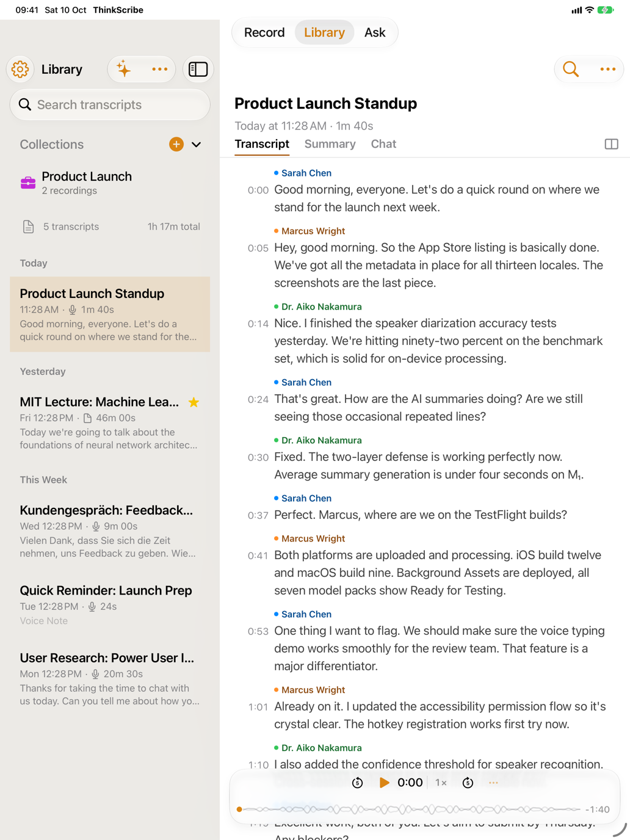Open player more options ellipsis
This screenshot has height=840, width=630.
pyautogui.click(x=493, y=783)
